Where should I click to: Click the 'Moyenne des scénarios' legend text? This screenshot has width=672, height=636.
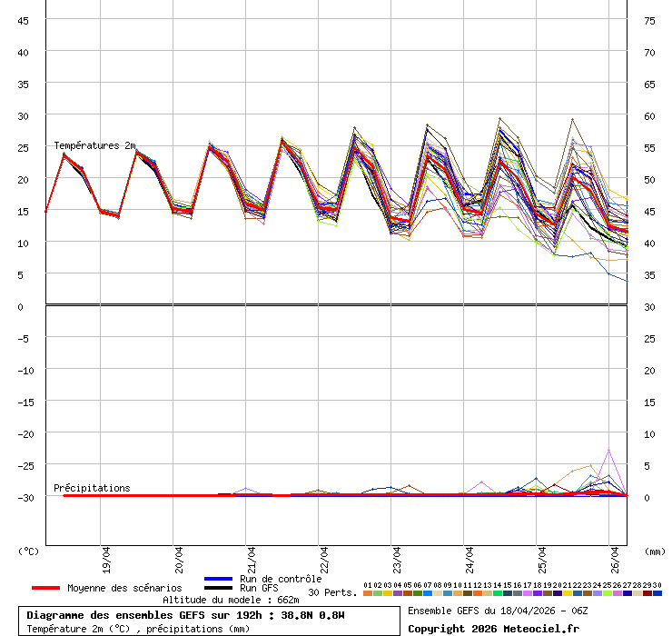124,588
